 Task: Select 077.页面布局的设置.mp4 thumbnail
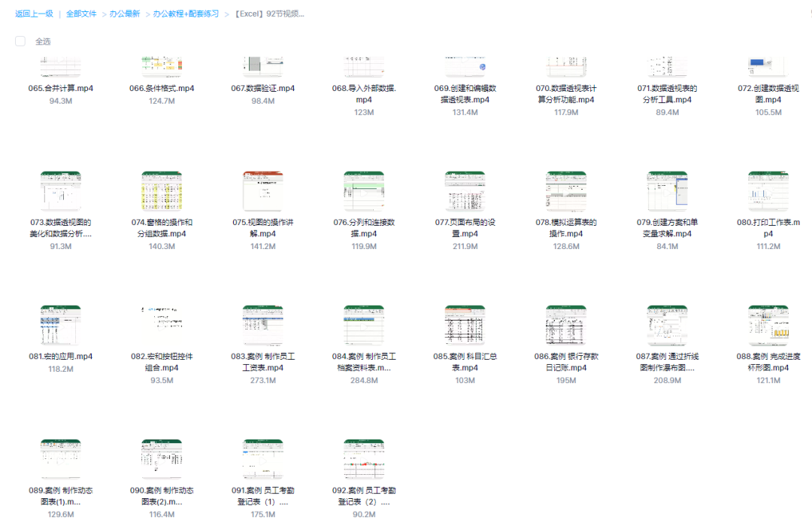(x=465, y=191)
